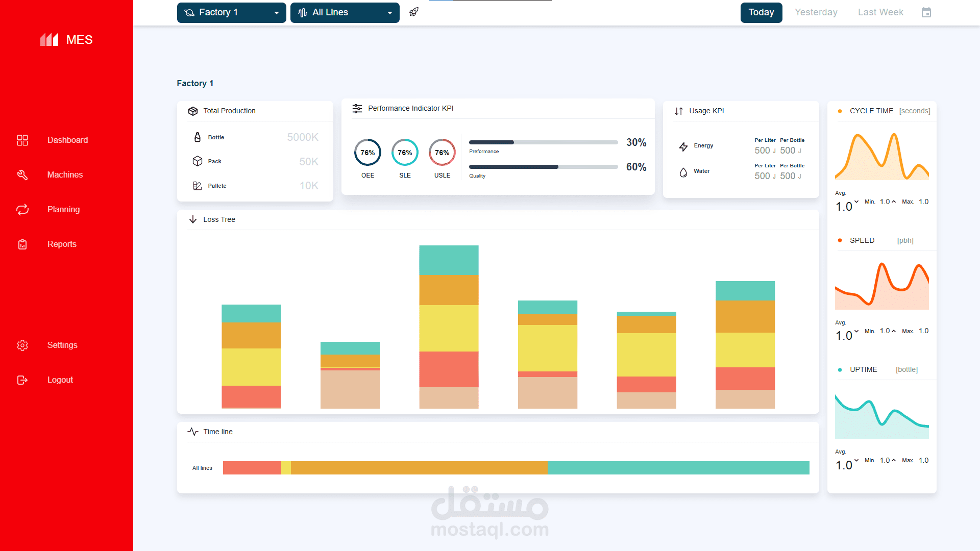Click the teal segment in Time line bar
Screen dimensions: 980x551
[678, 468]
